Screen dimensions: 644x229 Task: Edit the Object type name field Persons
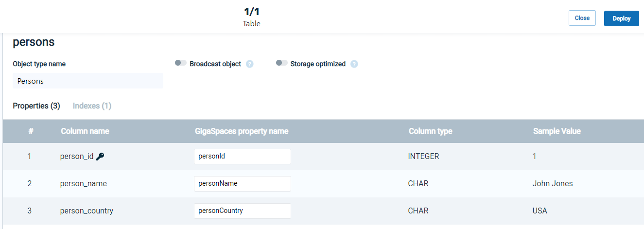pos(88,81)
